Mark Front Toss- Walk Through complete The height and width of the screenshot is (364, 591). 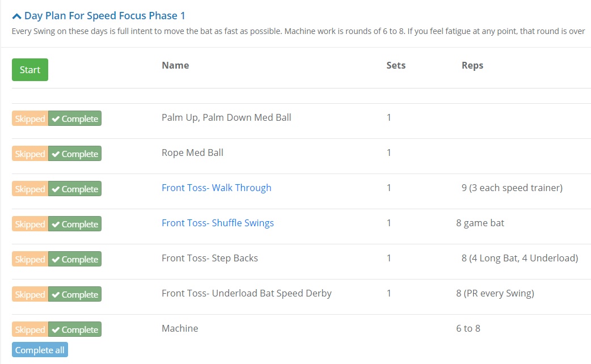tap(75, 189)
